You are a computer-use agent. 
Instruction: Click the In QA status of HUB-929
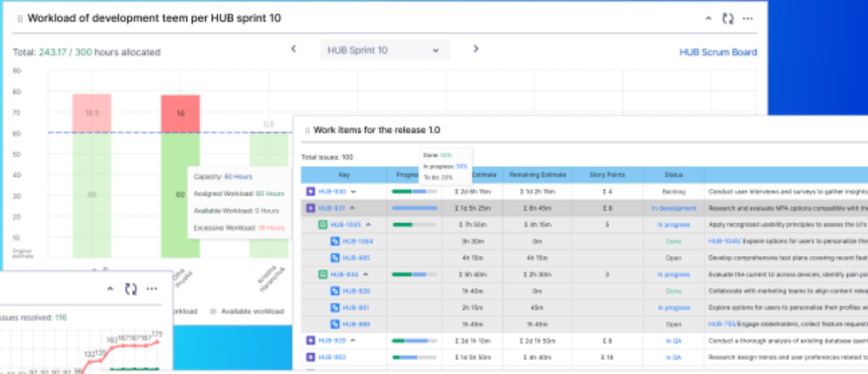(x=673, y=341)
